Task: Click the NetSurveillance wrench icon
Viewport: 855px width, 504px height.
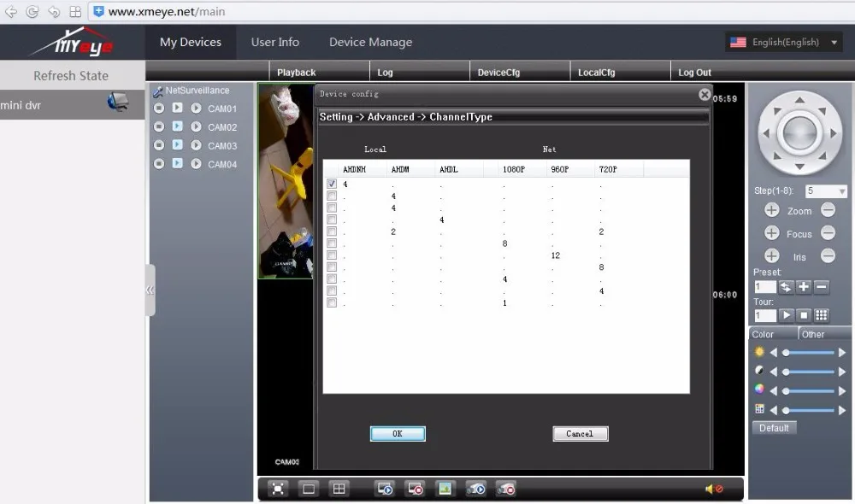Action: [157, 91]
